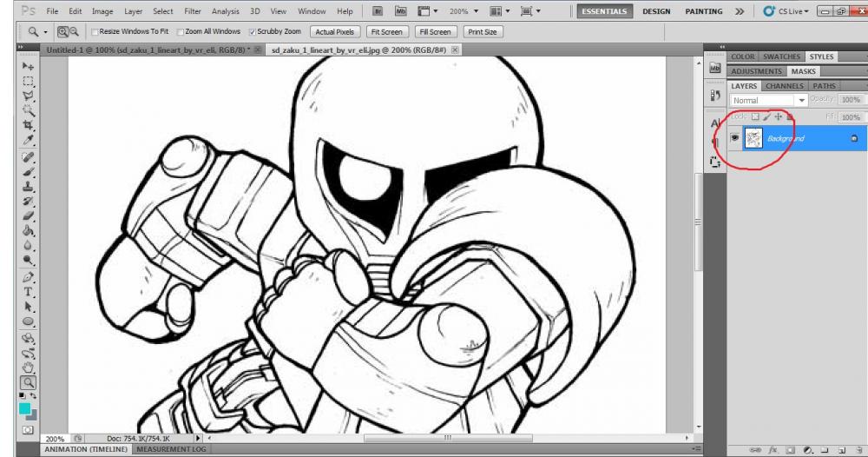Switch to the Channels tab
The image size is (868, 457).
pos(785,86)
